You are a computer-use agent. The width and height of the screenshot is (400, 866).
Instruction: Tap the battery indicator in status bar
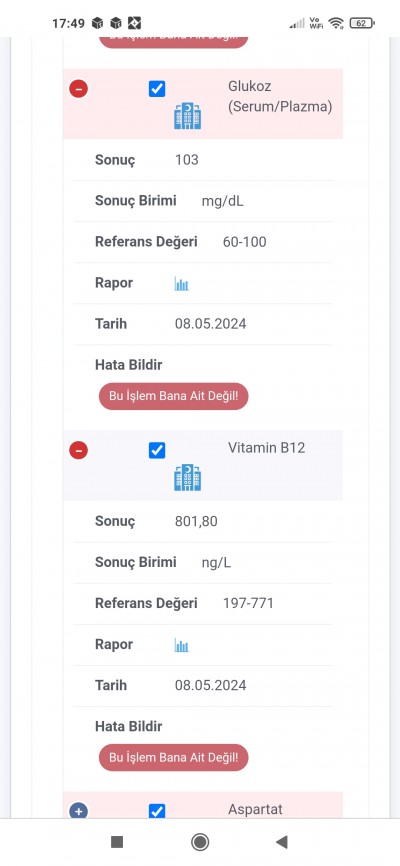coord(362,23)
